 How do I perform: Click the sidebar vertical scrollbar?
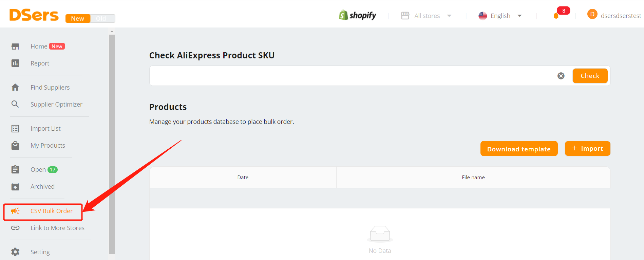(112, 144)
